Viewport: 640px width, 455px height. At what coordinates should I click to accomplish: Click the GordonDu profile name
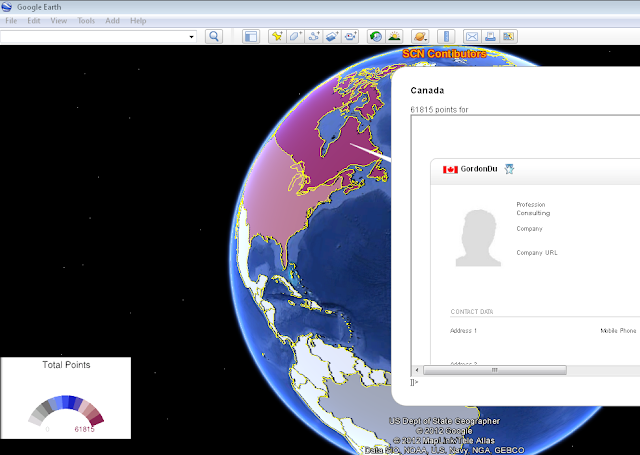479,169
